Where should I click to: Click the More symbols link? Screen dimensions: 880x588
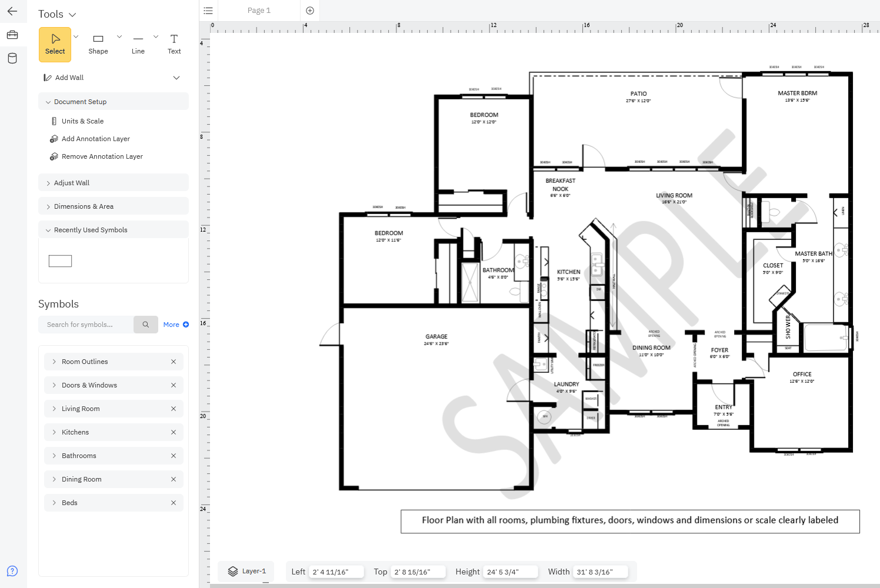(x=176, y=325)
